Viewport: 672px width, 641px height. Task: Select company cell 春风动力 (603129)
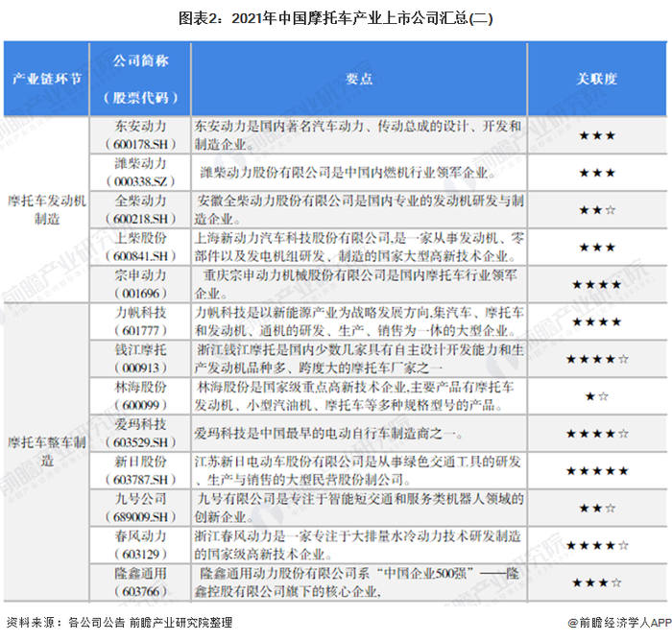(140, 545)
